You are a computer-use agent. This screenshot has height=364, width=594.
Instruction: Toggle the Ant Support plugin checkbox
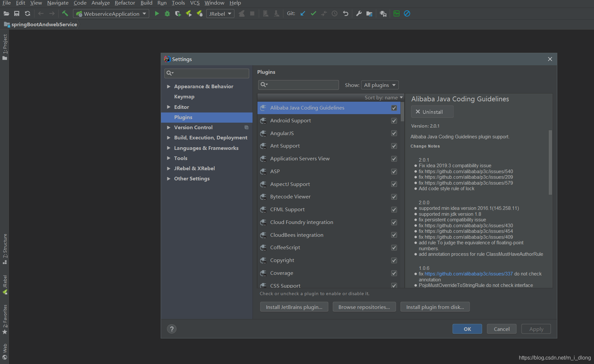tap(394, 146)
